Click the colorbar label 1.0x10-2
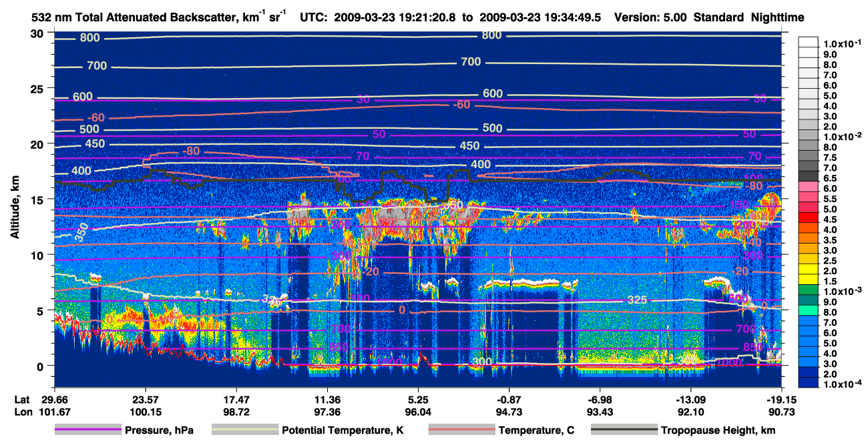The width and height of the screenshot is (868, 445). pos(841,137)
